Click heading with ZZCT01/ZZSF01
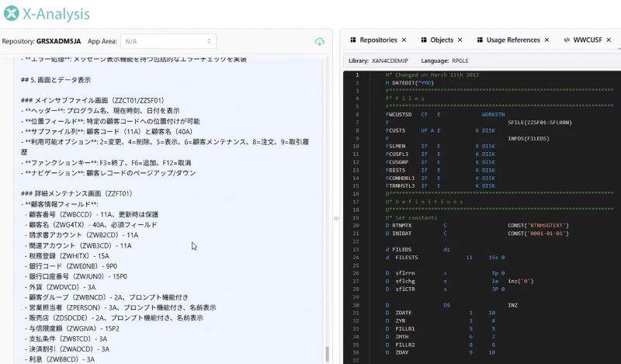621x364 pixels. [x=92, y=101]
